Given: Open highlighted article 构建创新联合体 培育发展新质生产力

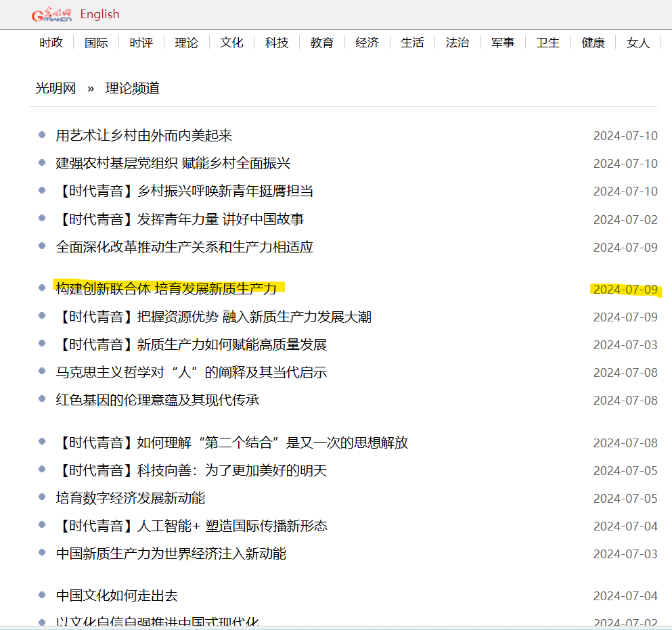Looking at the screenshot, I should click(x=166, y=289).
